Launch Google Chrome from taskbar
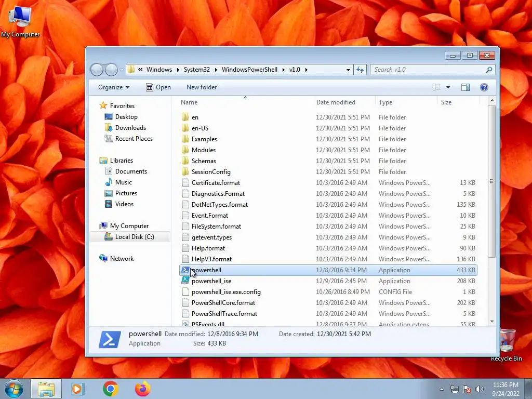The image size is (532, 399). point(110,389)
